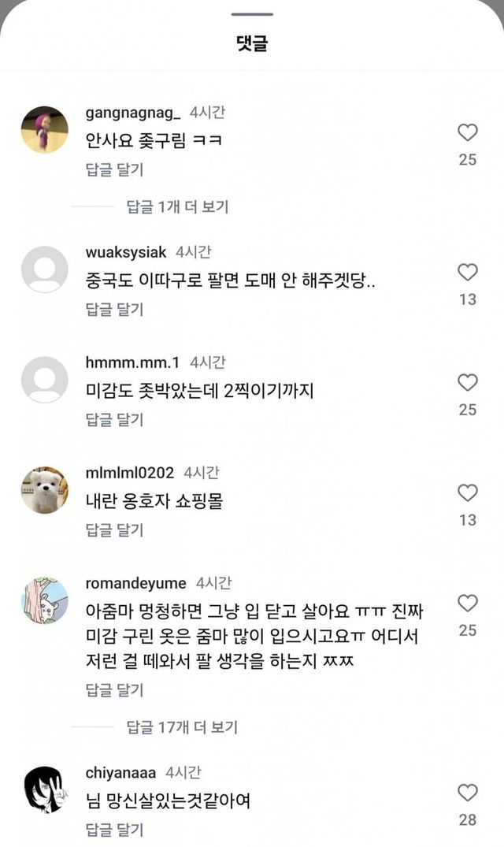Screen dimensions: 504x847
Task: Tap the heart on hmmm.mm.1's comment
Action: tap(468, 383)
